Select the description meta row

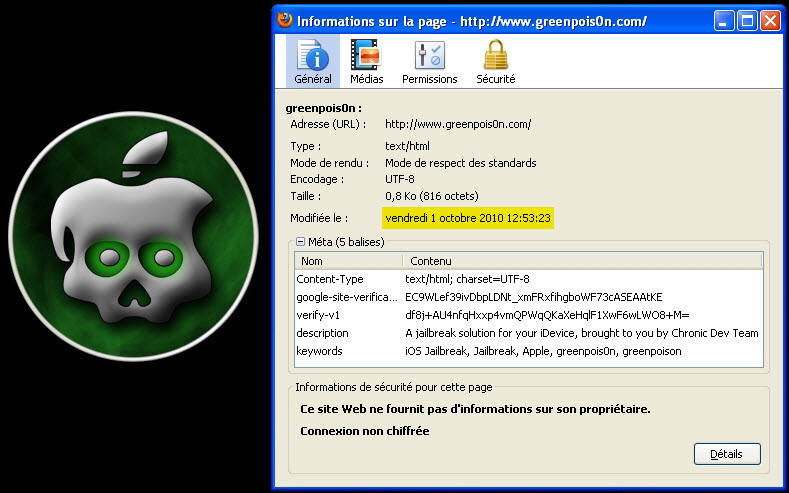point(529,334)
